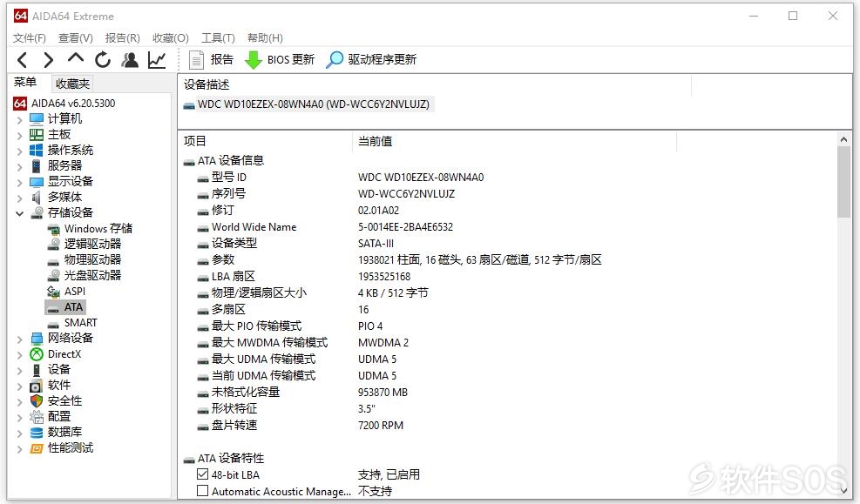This screenshot has height=504, width=860.
Task: Open 文件(F) menu
Action: pyautogui.click(x=29, y=37)
